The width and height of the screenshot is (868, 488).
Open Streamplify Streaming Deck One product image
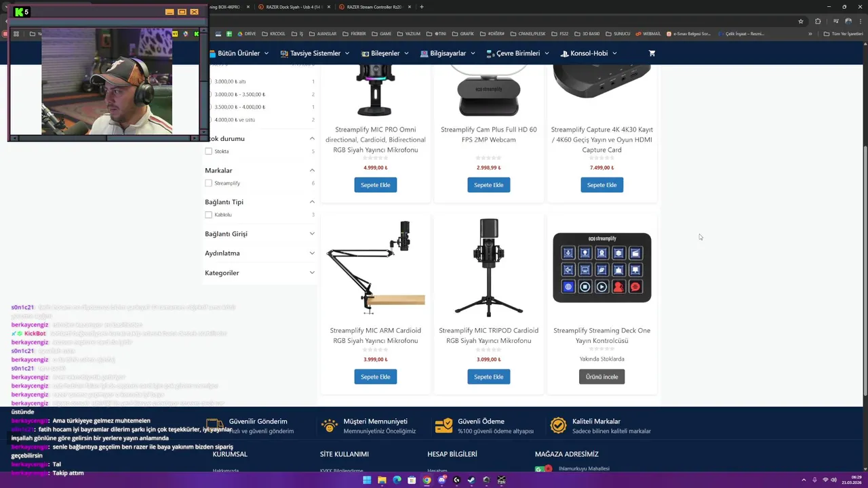[601, 267]
